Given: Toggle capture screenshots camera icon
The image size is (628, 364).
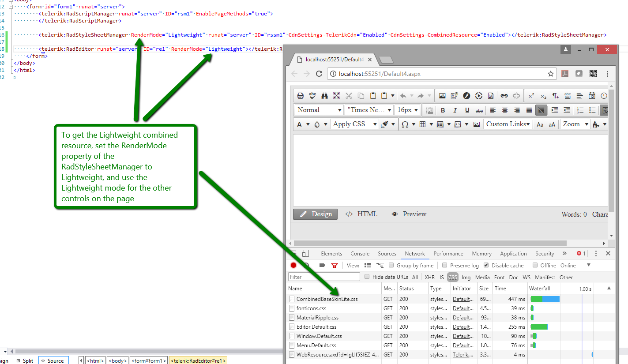Looking at the screenshot, I should click(322, 265).
